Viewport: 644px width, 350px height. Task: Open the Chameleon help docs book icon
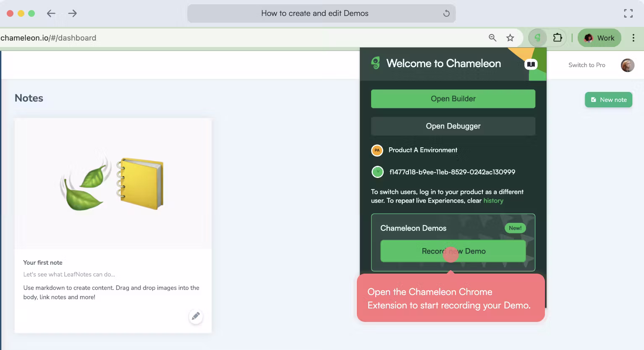(x=531, y=64)
